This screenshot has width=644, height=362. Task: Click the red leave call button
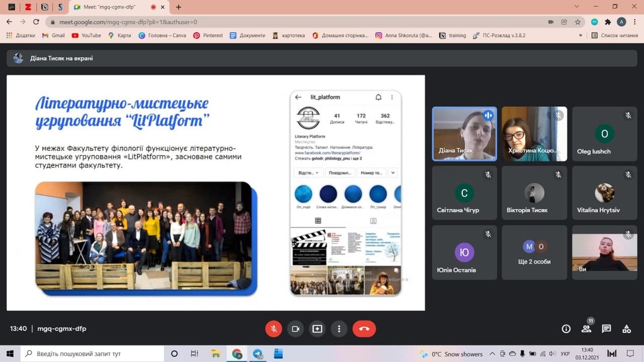pyautogui.click(x=364, y=329)
